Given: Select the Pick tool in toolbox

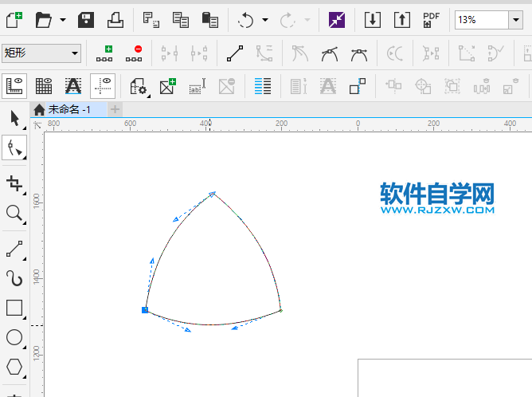Looking at the screenshot, I should tap(14, 119).
